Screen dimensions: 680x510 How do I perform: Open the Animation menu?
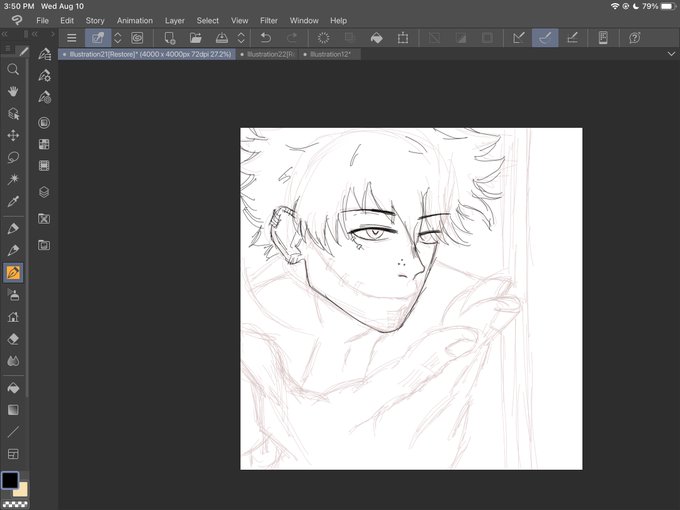(x=135, y=20)
